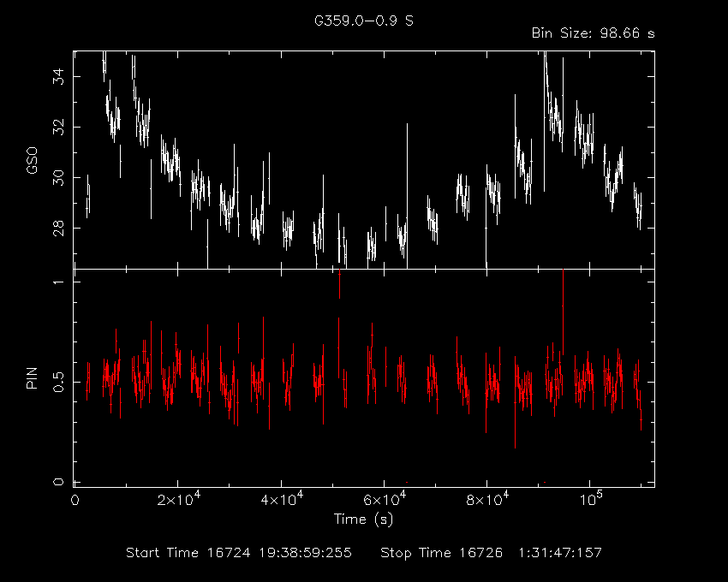Click the PIN axis value 0
The image size is (728, 582).
pyautogui.click(x=58, y=482)
